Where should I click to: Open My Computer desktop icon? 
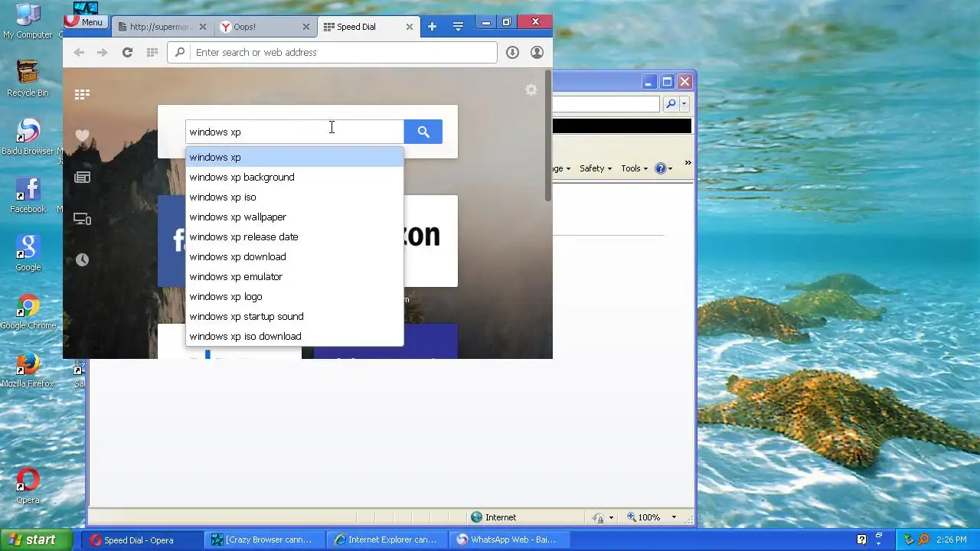point(28,21)
